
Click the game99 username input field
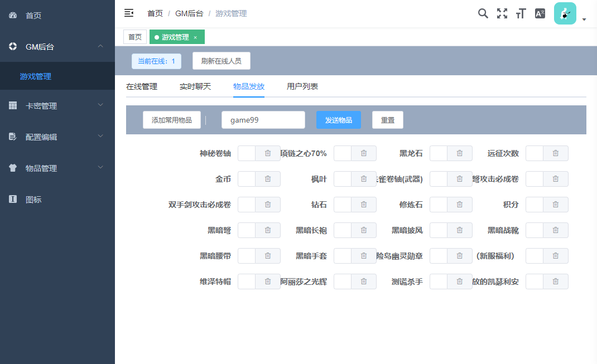[x=263, y=120]
